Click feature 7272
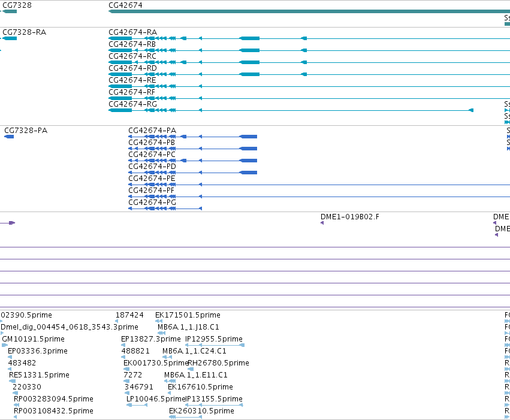 (x=132, y=375)
